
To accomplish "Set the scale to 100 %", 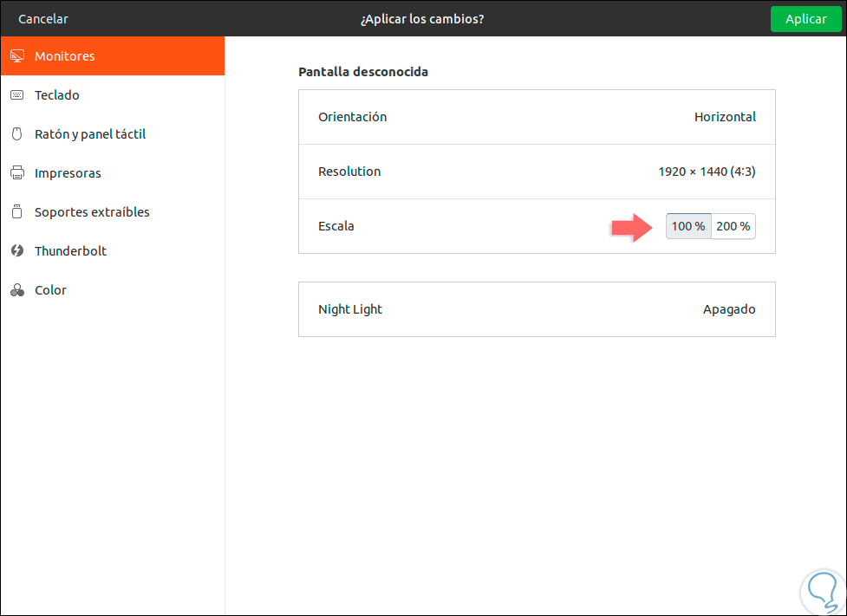I will click(x=688, y=226).
